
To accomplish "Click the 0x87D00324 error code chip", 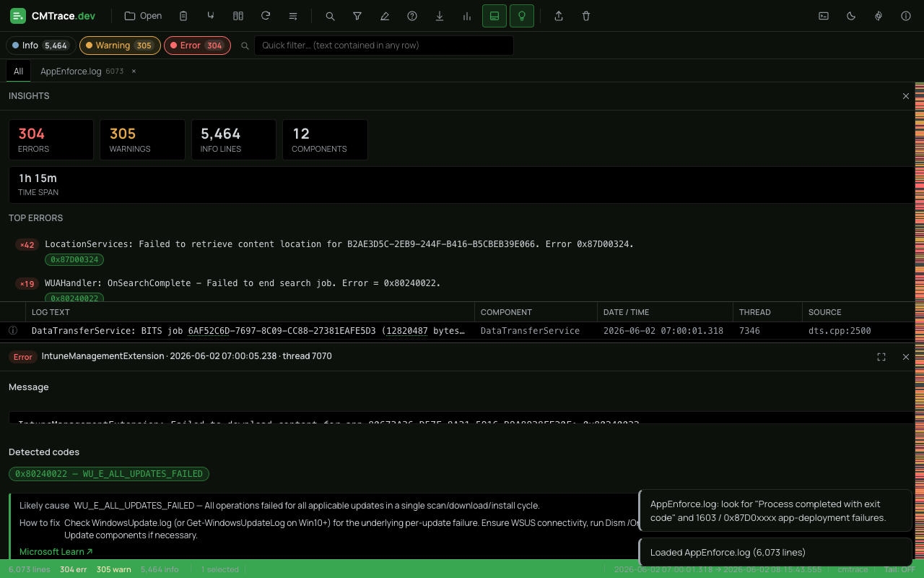I will point(75,259).
